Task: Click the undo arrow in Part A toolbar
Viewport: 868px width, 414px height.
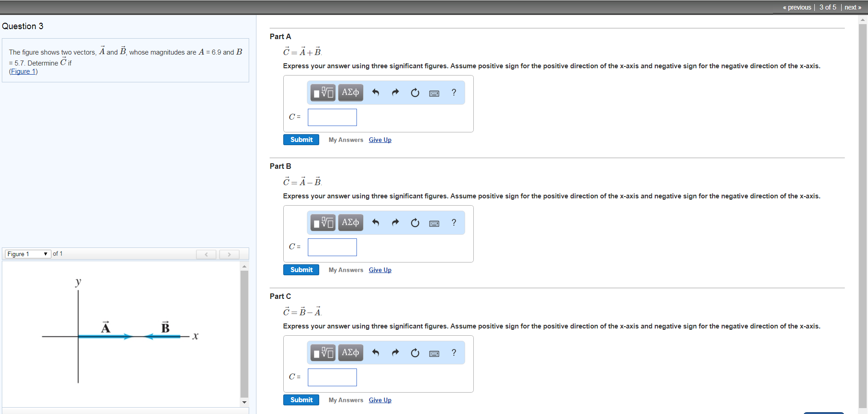Action: tap(376, 92)
